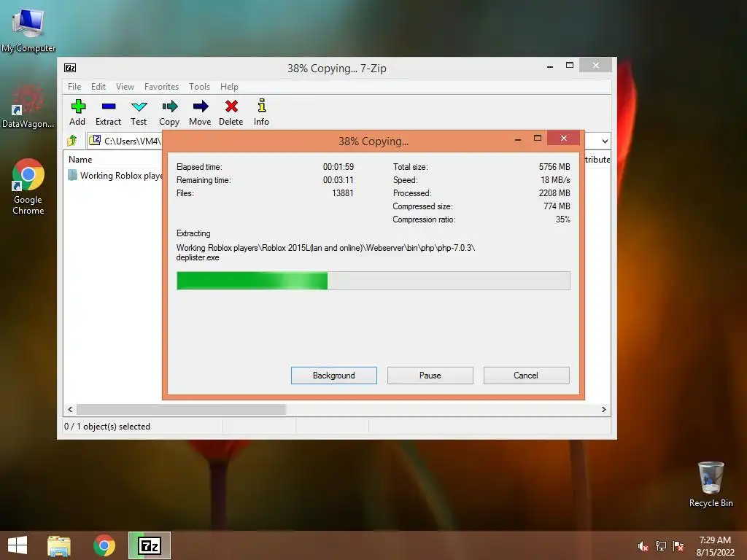The width and height of the screenshot is (747, 560).
Task: Click the 7z logo in the title bar
Action: pos(70,68)
